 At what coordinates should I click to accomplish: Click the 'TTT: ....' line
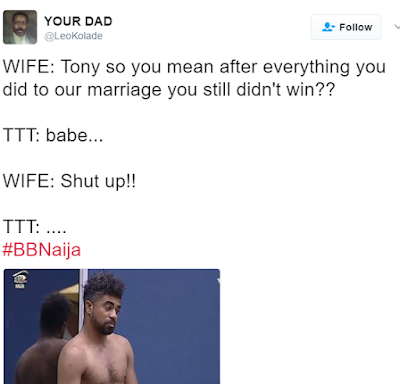click(x=35, y=227)
